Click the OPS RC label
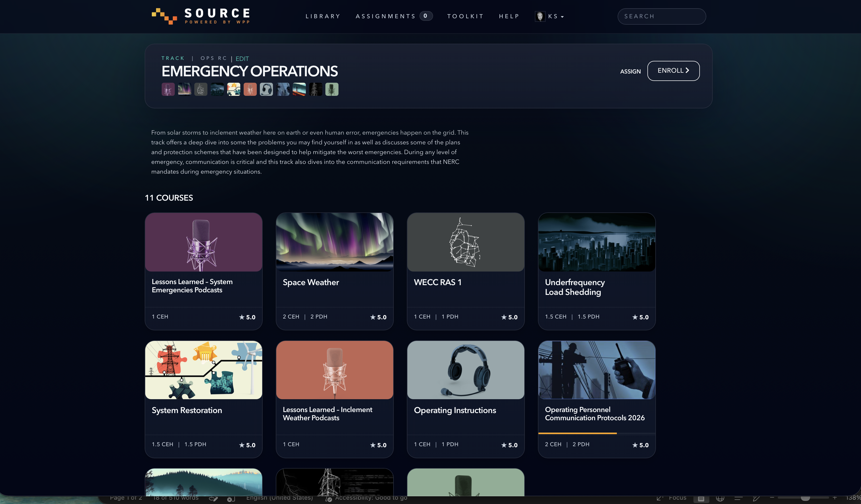This screenshot has height=504, width=861. pyautogui.click(x=214, y=58)
